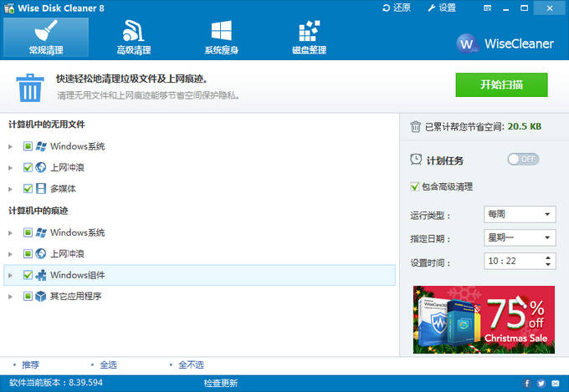Uncheck the Windows组件 checkbox

tap(28, 275)
